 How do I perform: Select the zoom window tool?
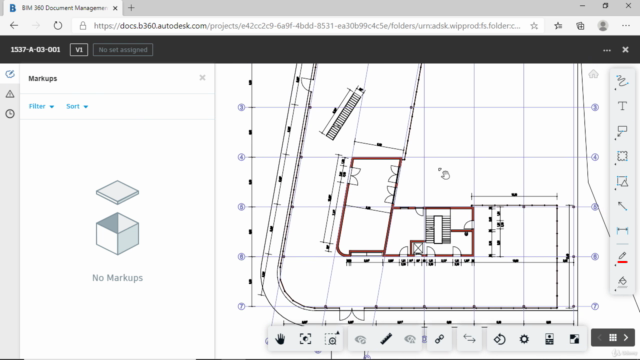point(331,339)
